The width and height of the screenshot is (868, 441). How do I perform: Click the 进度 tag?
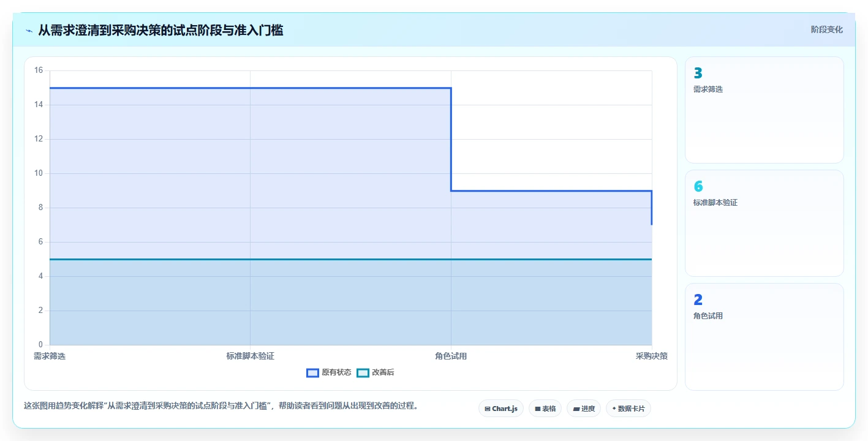(x=584, y=409)
